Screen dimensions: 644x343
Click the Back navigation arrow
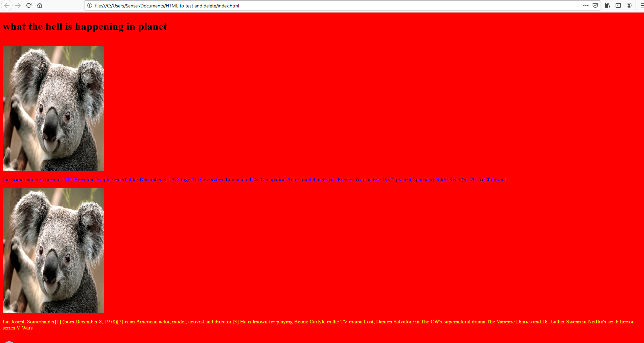(x=7, y=5)
